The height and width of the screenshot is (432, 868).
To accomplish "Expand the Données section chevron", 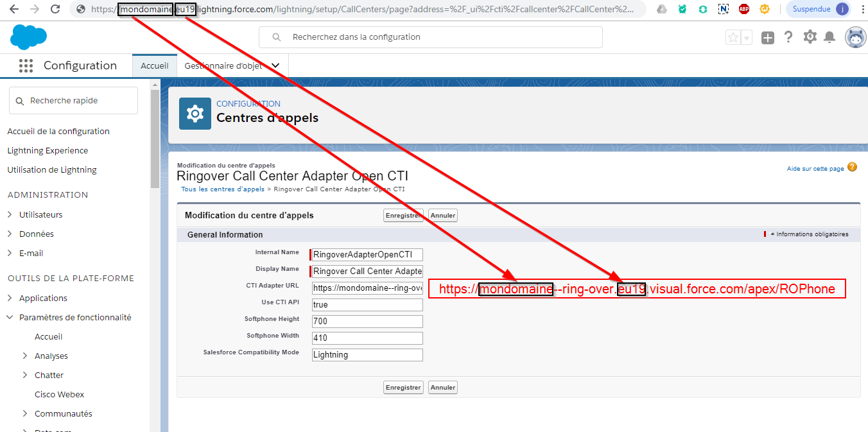I will coord(10,234).
